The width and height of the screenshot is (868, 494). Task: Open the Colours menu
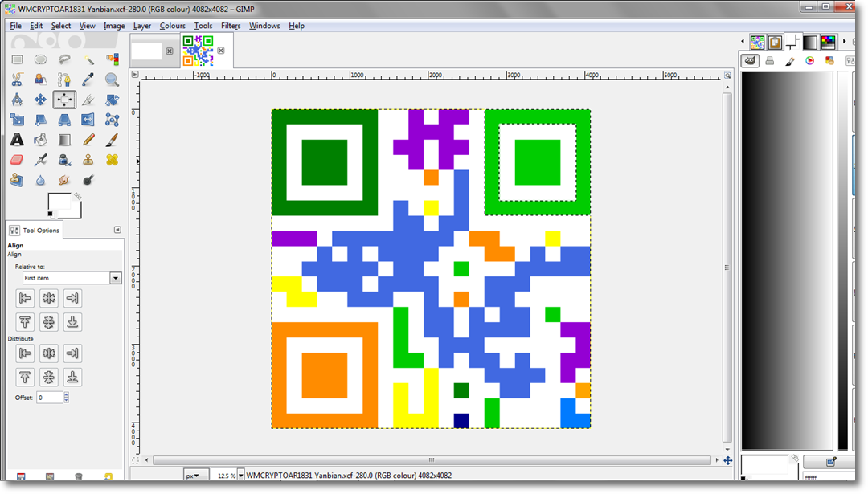point(173,26)
